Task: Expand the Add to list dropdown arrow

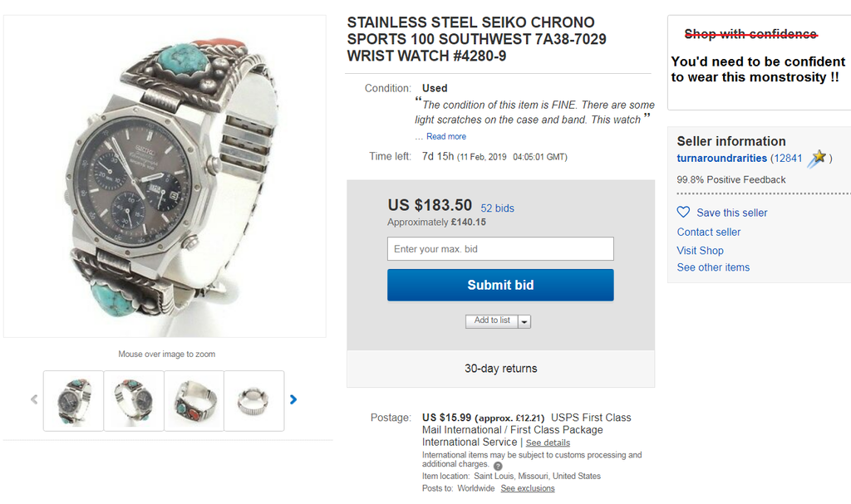Action: click(x=524, y=321)
